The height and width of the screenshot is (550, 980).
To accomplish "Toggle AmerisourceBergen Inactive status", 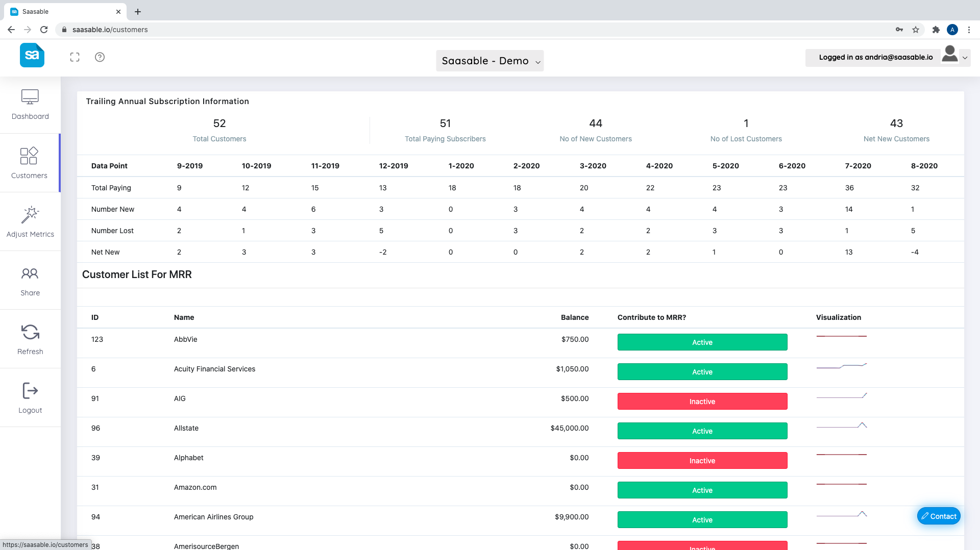I will point(702,545).
